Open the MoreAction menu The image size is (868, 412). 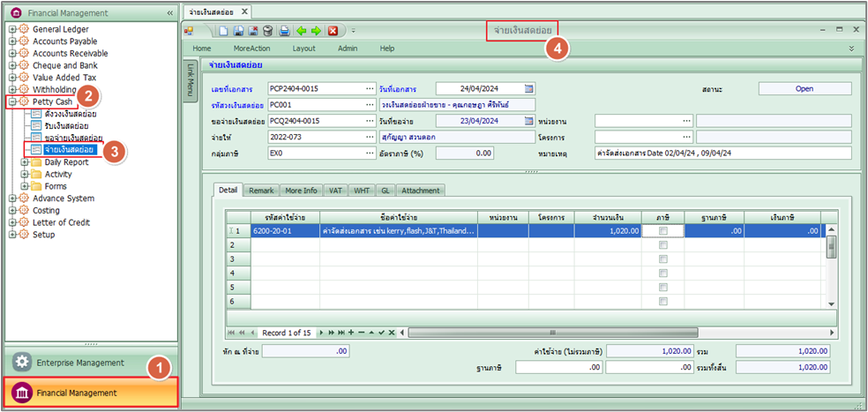click(251, 49)
